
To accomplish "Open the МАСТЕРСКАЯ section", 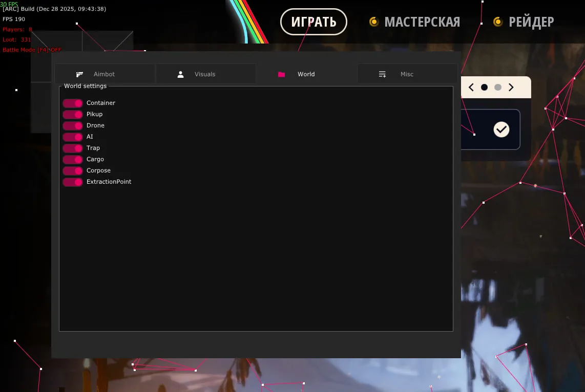I will [414, 21].
